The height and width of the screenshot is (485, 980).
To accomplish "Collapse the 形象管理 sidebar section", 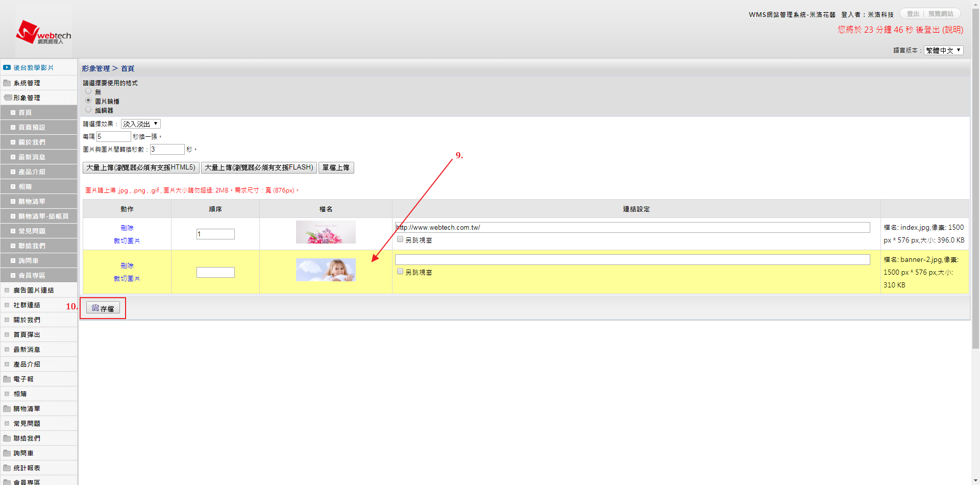I will [27, 98].
